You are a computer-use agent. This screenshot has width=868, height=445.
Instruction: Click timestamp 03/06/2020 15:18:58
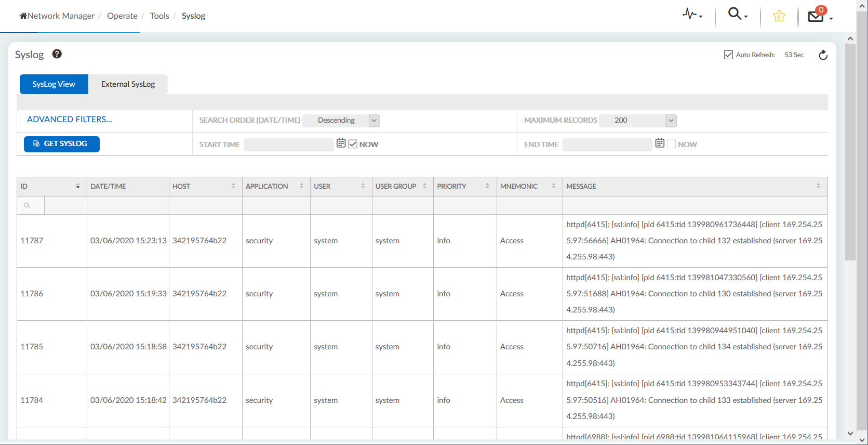click(128, 347)
